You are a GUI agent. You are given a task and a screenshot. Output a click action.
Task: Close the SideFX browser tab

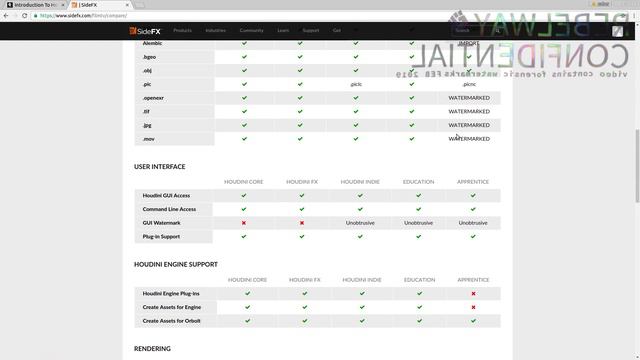(127, 5)
